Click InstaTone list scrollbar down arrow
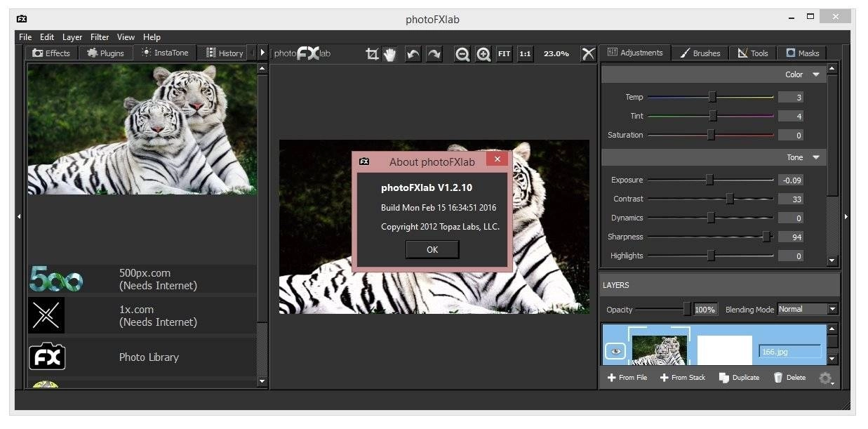This screenshot has height=429, width=868. 262,382
